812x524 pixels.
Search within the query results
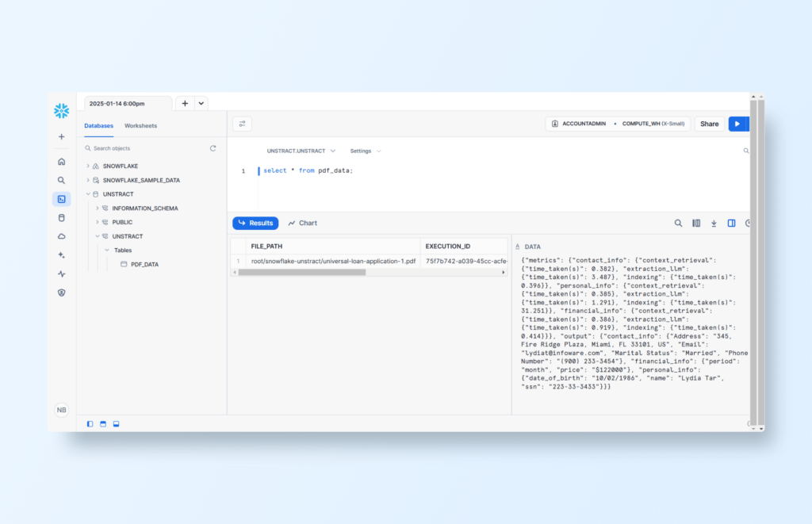click(678, 224)
